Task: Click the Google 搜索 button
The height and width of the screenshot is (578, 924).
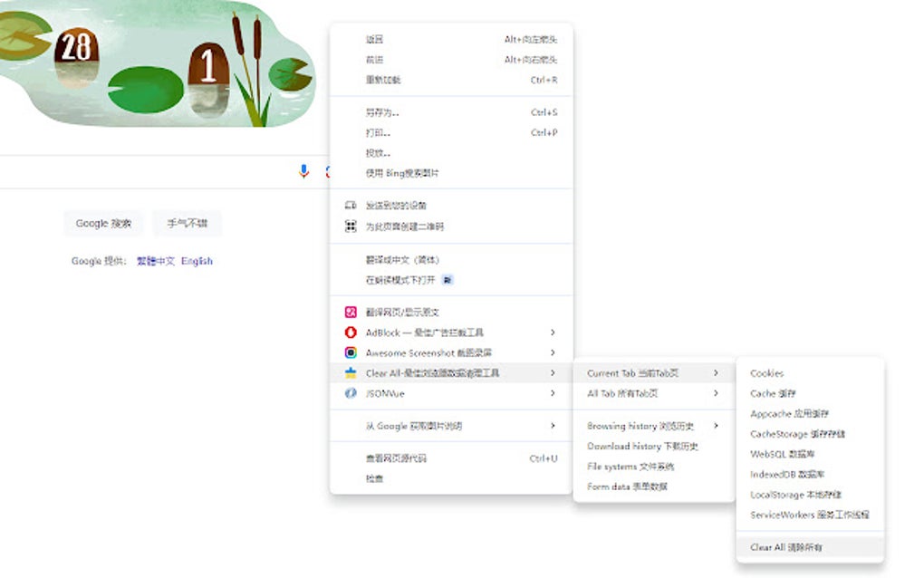Action: point(103,223)
